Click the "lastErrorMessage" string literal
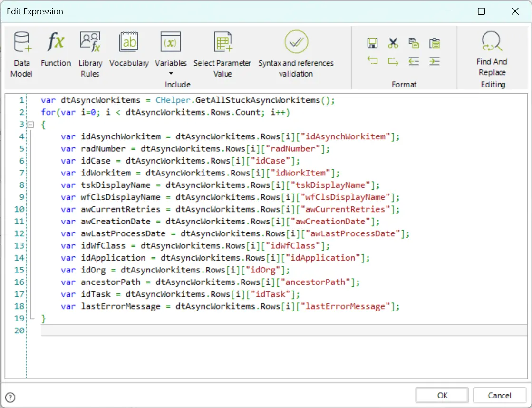The height and width of the screenshot is (408, 532). 345,306
